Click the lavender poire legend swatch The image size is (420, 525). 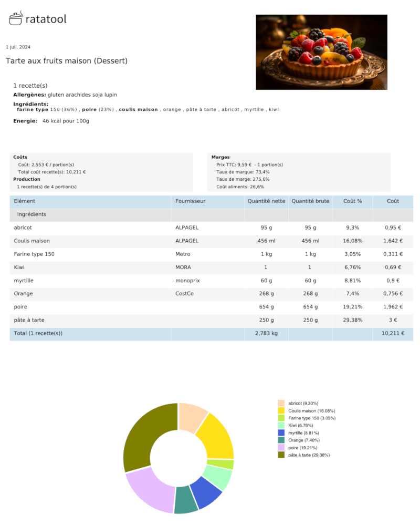tap(281, 447)
